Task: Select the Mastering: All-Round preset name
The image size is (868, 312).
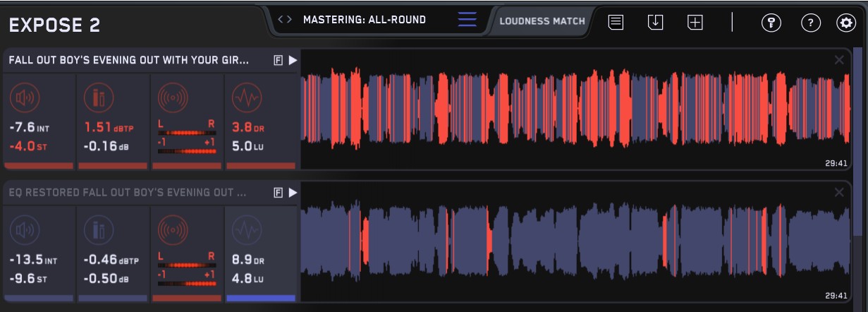Action: pos(364,20)
